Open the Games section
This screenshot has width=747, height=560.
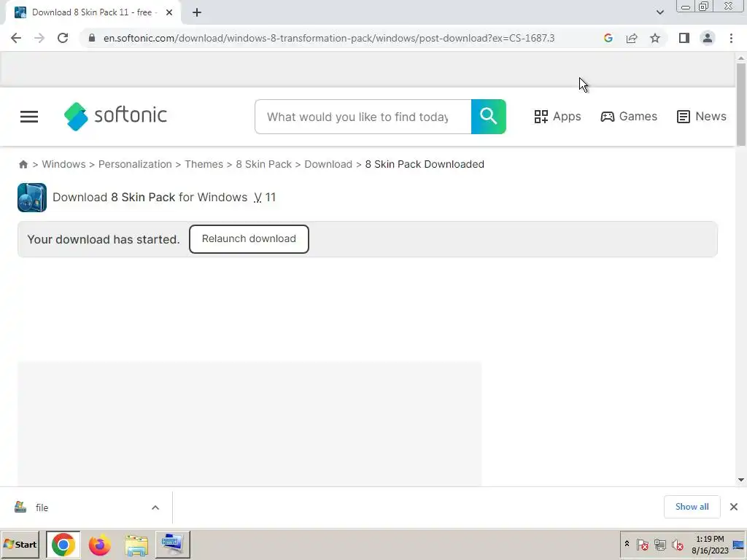(628, 117)
